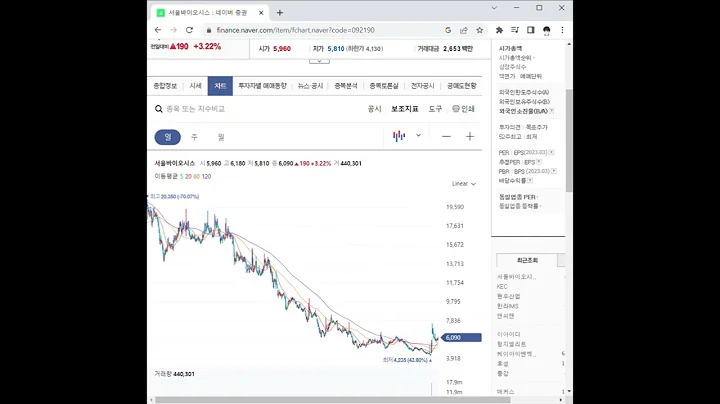This screenshot has height=404, width=720.
Task: Share this page via the share icon
Action: pos(464,30)
